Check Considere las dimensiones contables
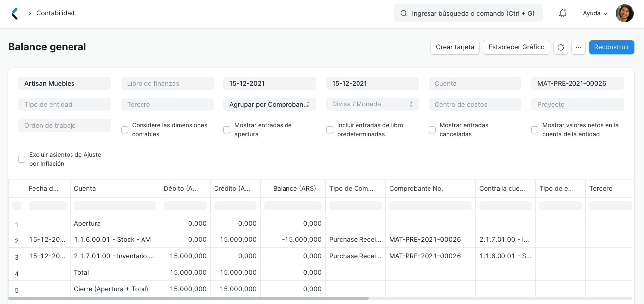This screenshot has width=644, height=304. [x=124, y=129]
